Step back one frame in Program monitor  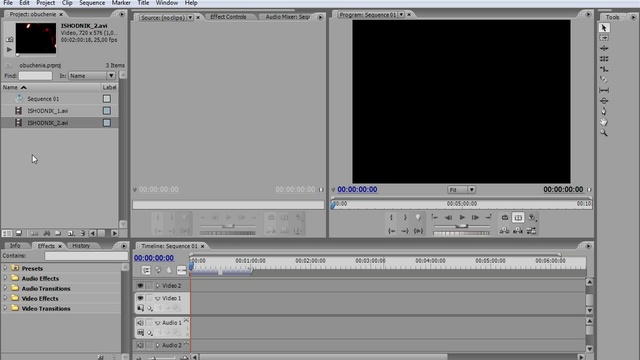click(448, 218)
